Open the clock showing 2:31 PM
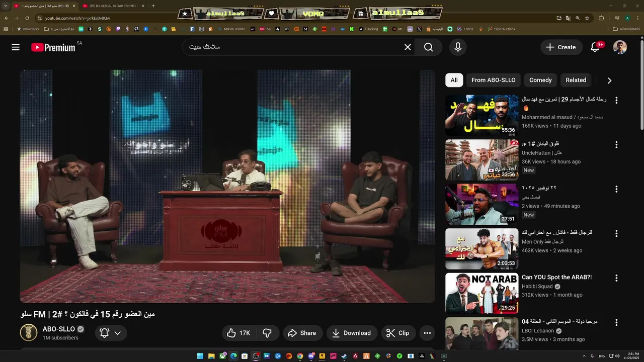This screenshot has height=362, width=644. (632, 356)
